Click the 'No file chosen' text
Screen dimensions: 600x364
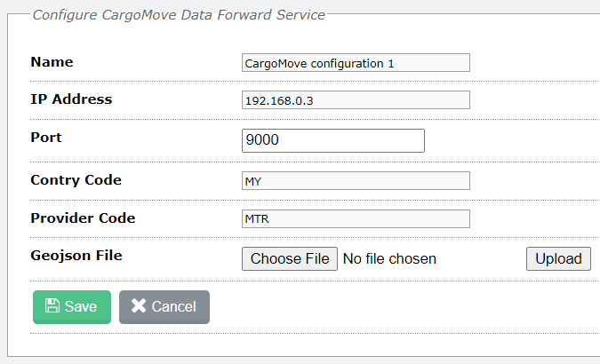click(389, 259)
